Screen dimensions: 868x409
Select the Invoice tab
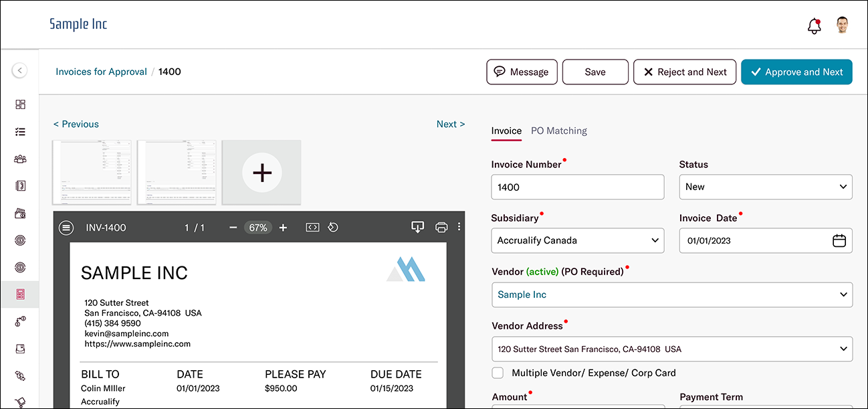point(506,131)
